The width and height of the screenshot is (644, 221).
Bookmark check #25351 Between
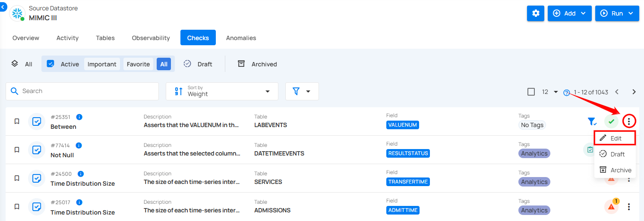17,121
